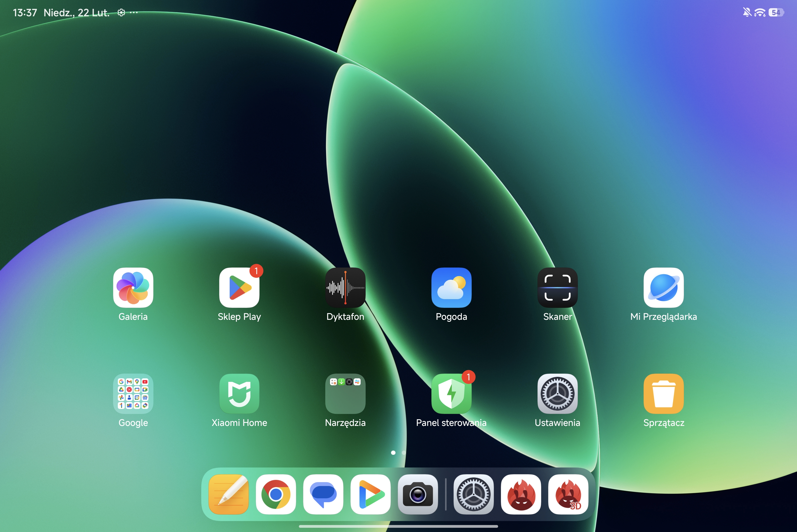Open Notes app in the dock
This screenshot has height=532, width=797.
point(228,494)
